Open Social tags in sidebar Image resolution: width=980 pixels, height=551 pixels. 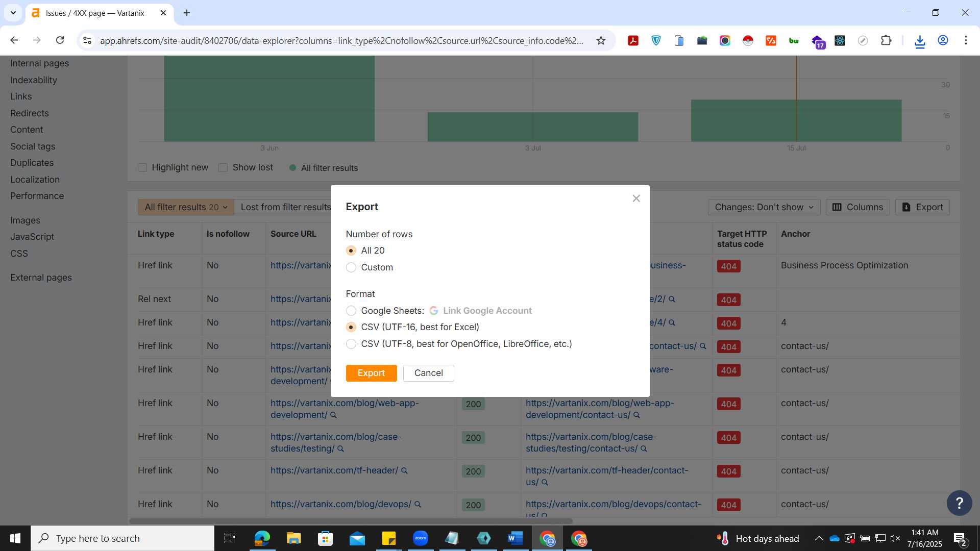[x=33, y=146]
